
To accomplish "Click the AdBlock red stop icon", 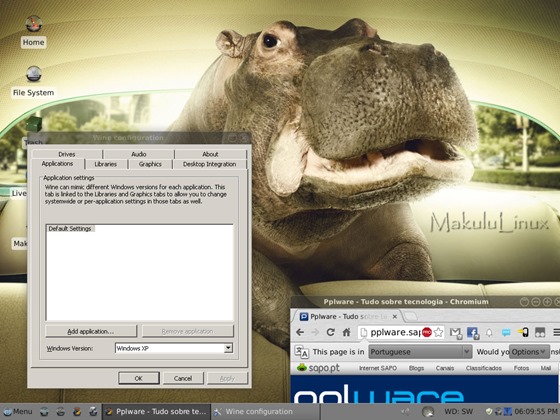I will [427, 332].
